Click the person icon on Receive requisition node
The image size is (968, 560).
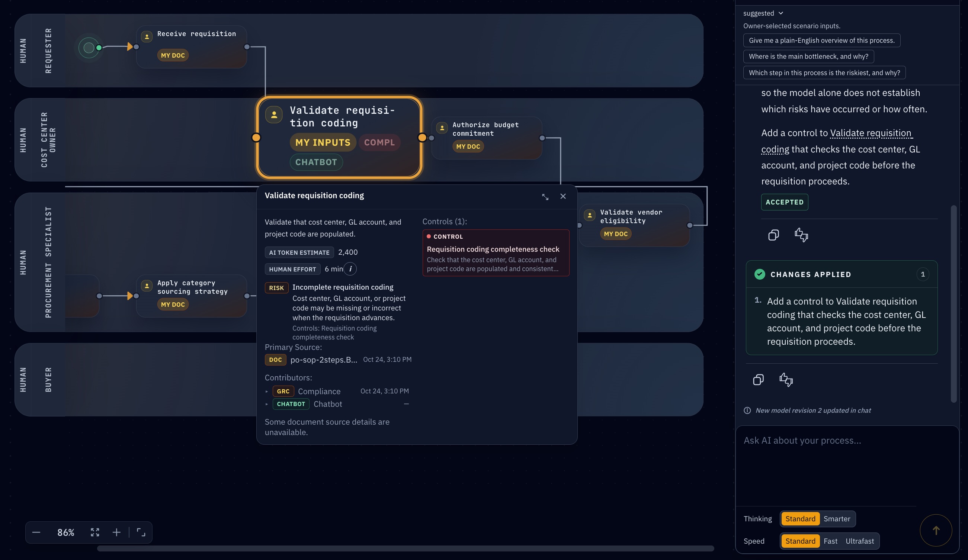[x=147, y=36]
